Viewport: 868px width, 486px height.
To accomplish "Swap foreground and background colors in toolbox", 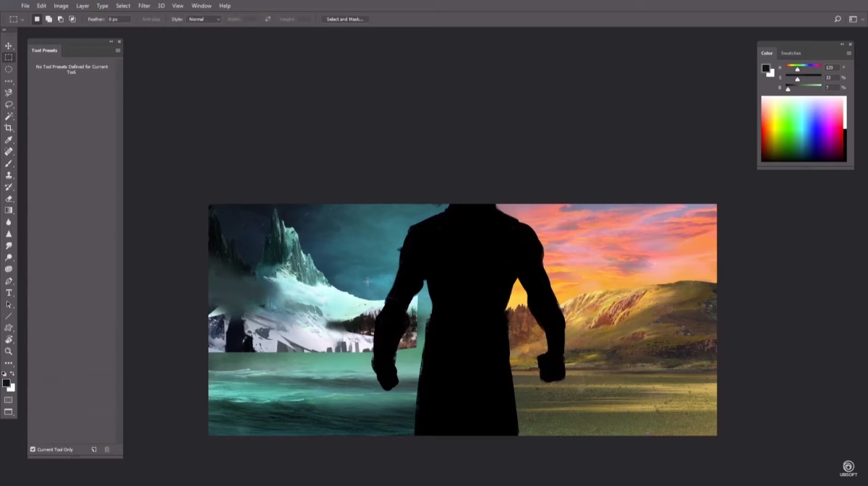I will 12,374.
